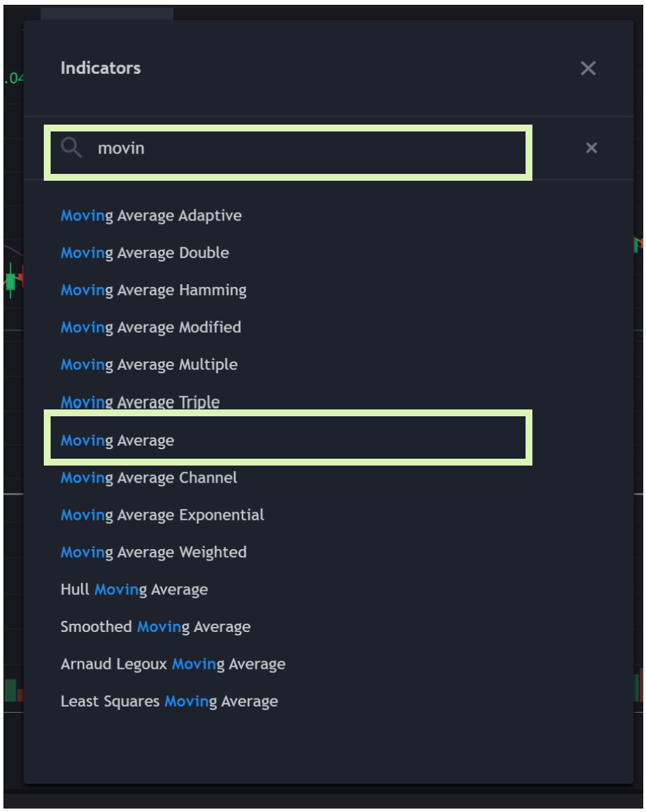Image resolution: width=646 pixels, height=812 pixels.
Task: Click the green candlestick on chart
Action: 10,281
